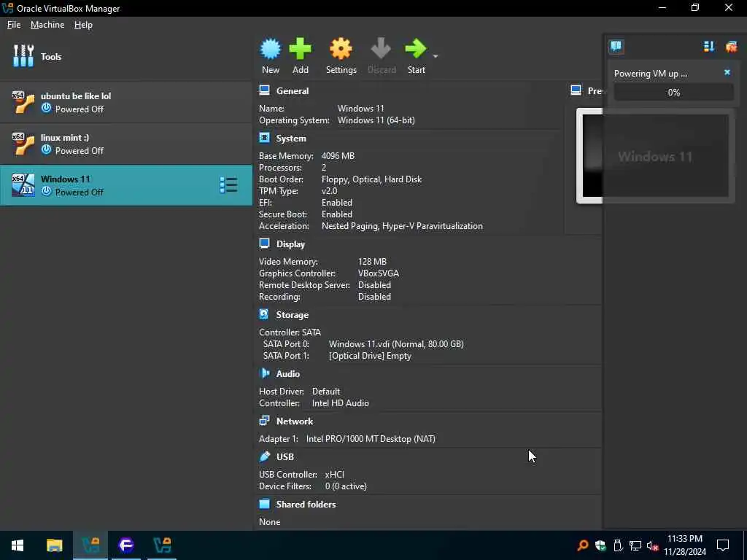Toggle notification ordering icon in notification panel
Viewport: 747px width, 560px height.
click(x=709, y=46)
